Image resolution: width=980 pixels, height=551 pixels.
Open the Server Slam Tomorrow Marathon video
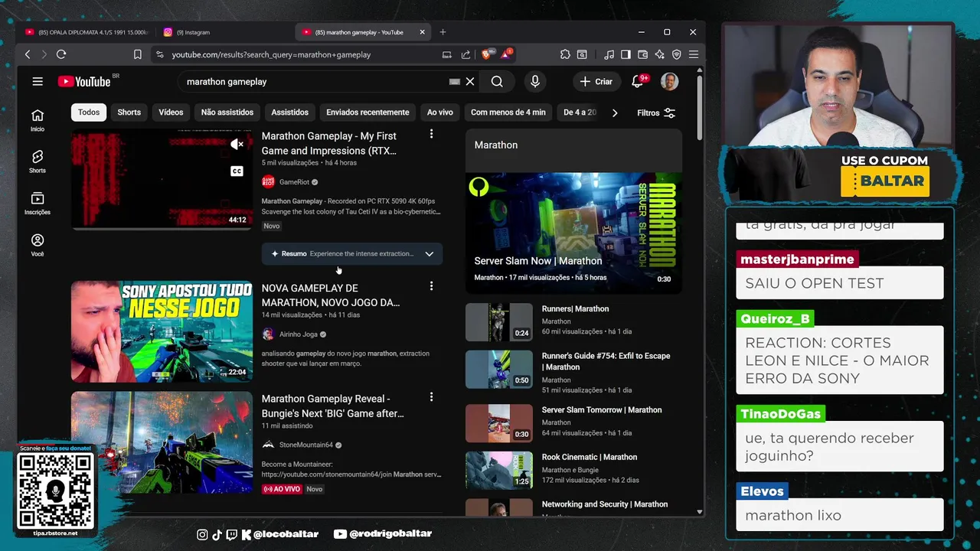click(602, 409)
